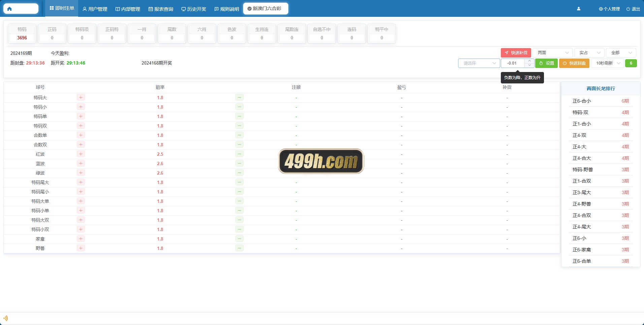Click minus icon for 特码小双 row

pyautogui.click(x=239, y=229)
